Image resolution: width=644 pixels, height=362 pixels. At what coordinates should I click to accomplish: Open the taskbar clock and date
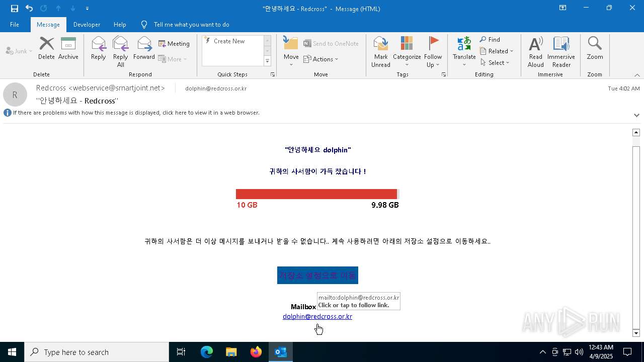[x=601, y=352]
